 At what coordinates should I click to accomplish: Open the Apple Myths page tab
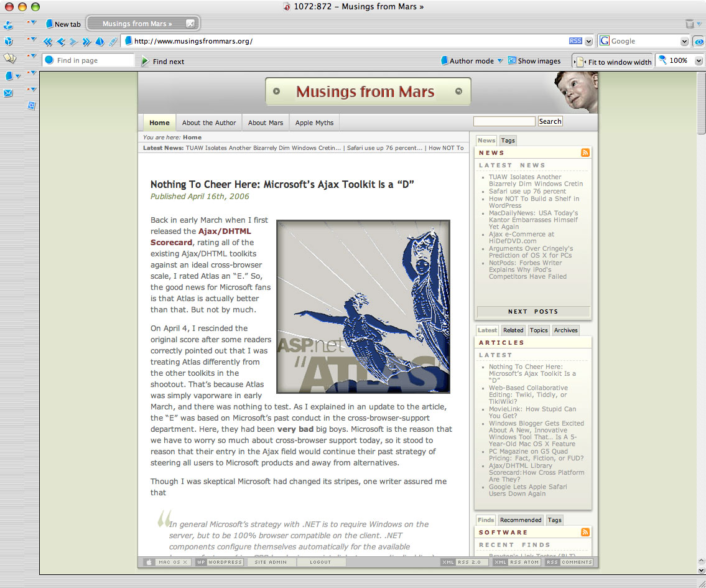click(x=314, y=123)
